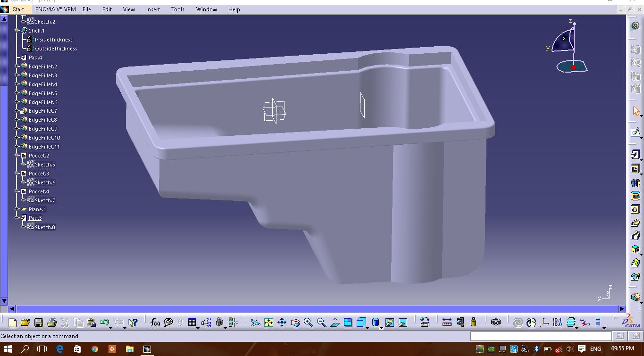Select EdgeFillet.7 in the tree
The width and height of the screenshot is (644, 356).
point(42,111)
